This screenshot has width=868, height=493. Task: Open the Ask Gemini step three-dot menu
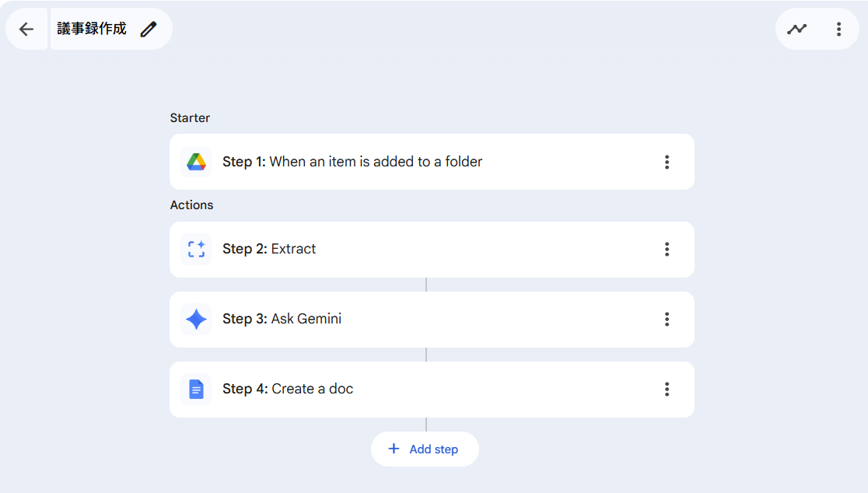tap(667, 320)
